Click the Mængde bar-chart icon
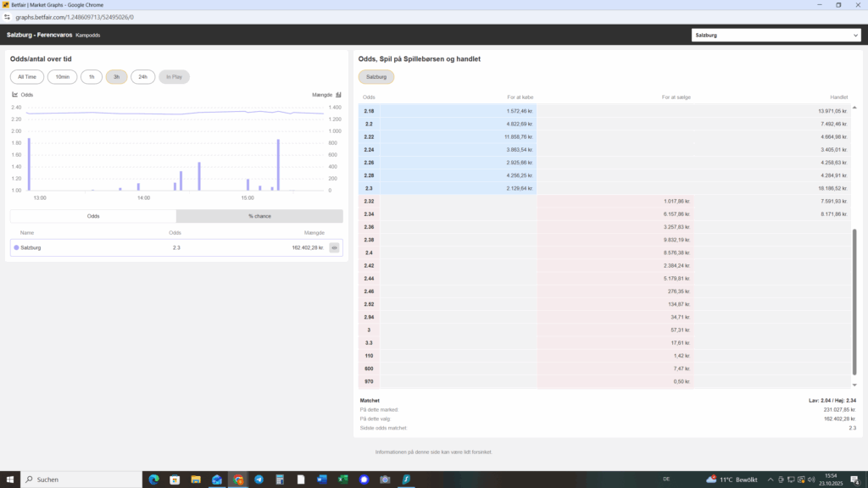868x488 pixels. [338, 95]
